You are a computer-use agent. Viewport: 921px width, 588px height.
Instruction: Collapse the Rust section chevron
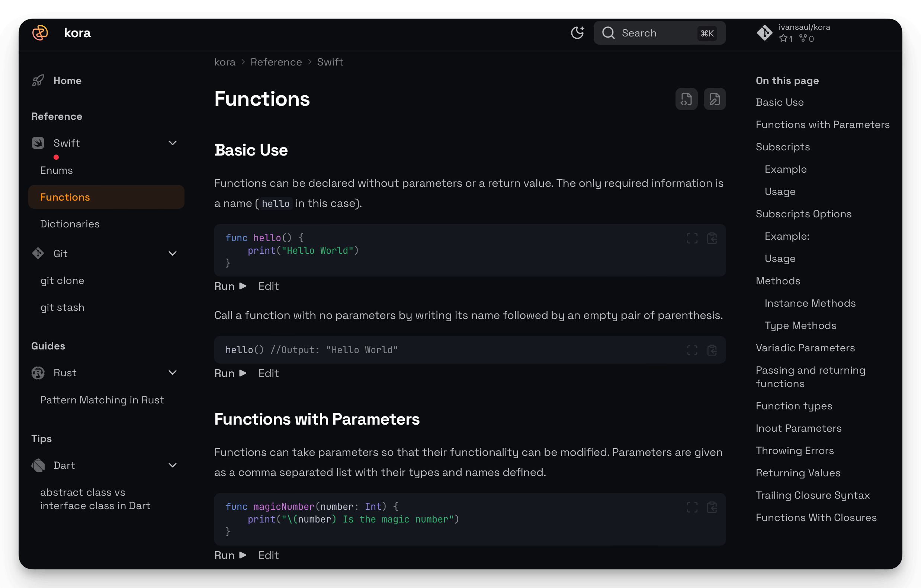(173, 373)
